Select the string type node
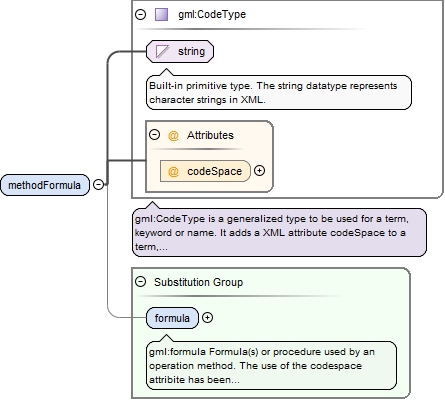 (180, 51)
